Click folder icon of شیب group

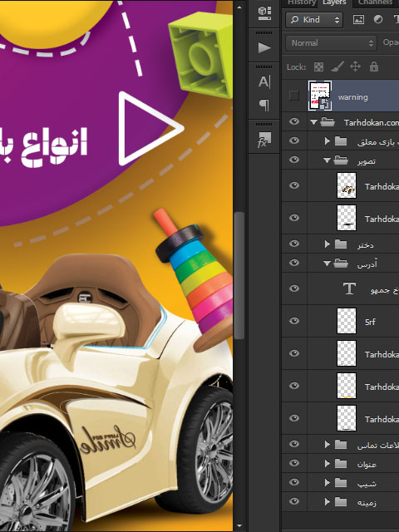(x=341, y=482)
